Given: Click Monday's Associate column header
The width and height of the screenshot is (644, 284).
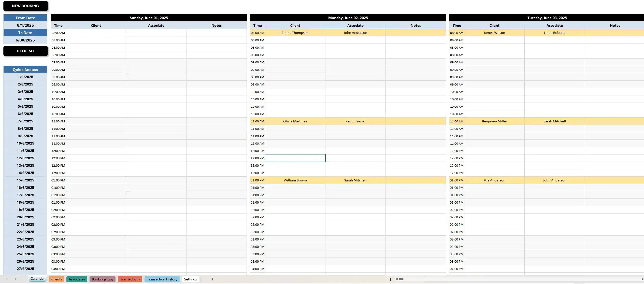Looking at the screenshot, I should click(x=355, y=25).
